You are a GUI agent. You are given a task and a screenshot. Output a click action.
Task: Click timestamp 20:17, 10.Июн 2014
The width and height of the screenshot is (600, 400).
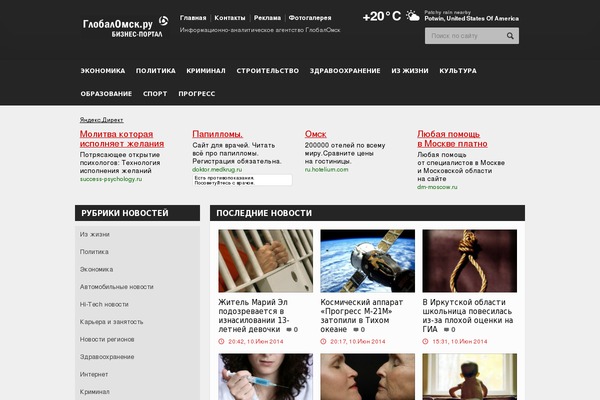pos(358,341)
